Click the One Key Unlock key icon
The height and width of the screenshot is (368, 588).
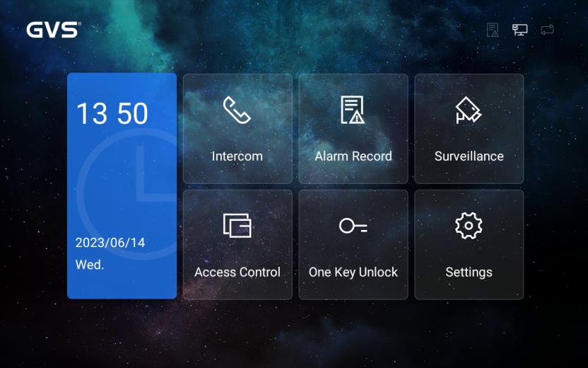[x=353, y=226]
